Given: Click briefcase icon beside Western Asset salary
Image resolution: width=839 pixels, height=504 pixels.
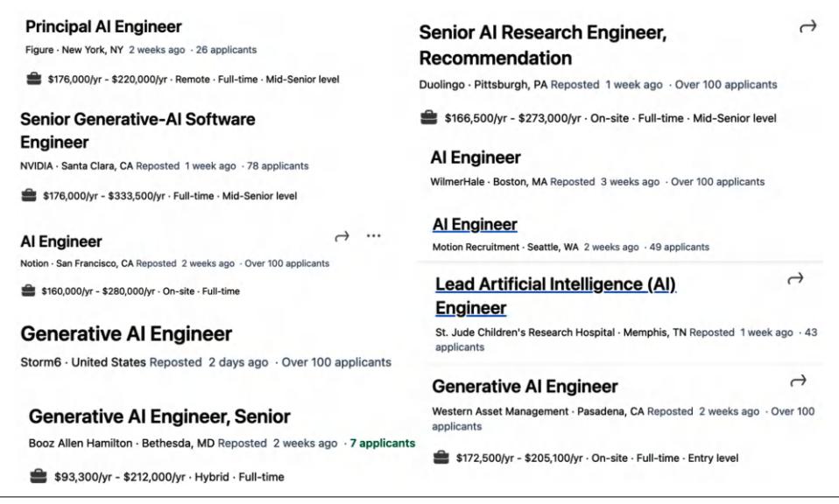Looking at the screenshot, I should [441, 458].
